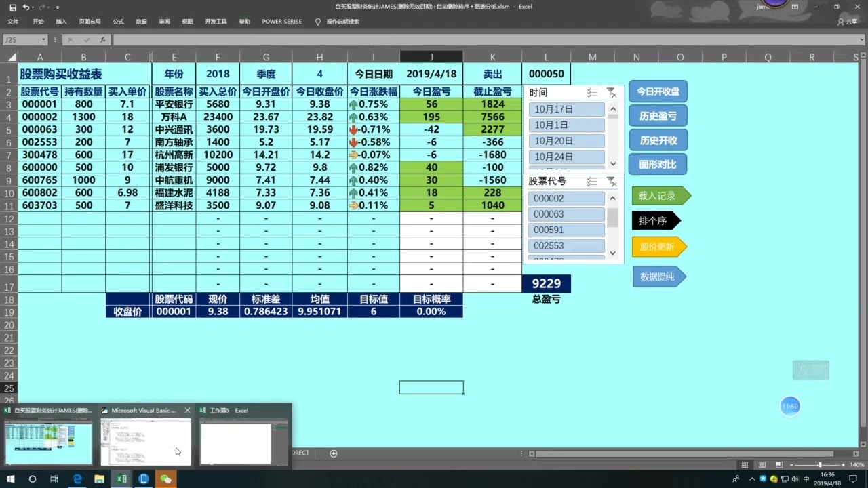The height and width of the screenshot is (488, 868).
Task: Click the formula bar confirm checkmark icon
Action: coord(88,40)
